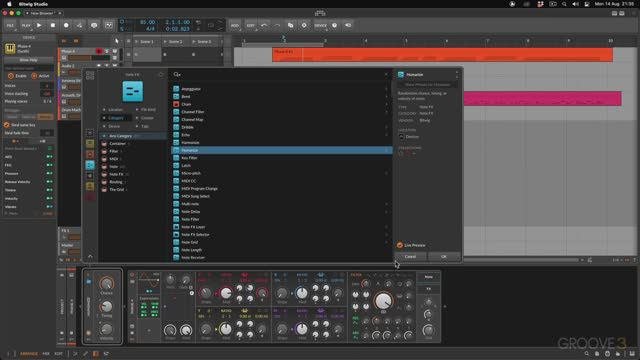Collapse the Any Category tree row
The height and width of the screenshot is (360, 640).
pyautogui.click(x=104, y=136)
